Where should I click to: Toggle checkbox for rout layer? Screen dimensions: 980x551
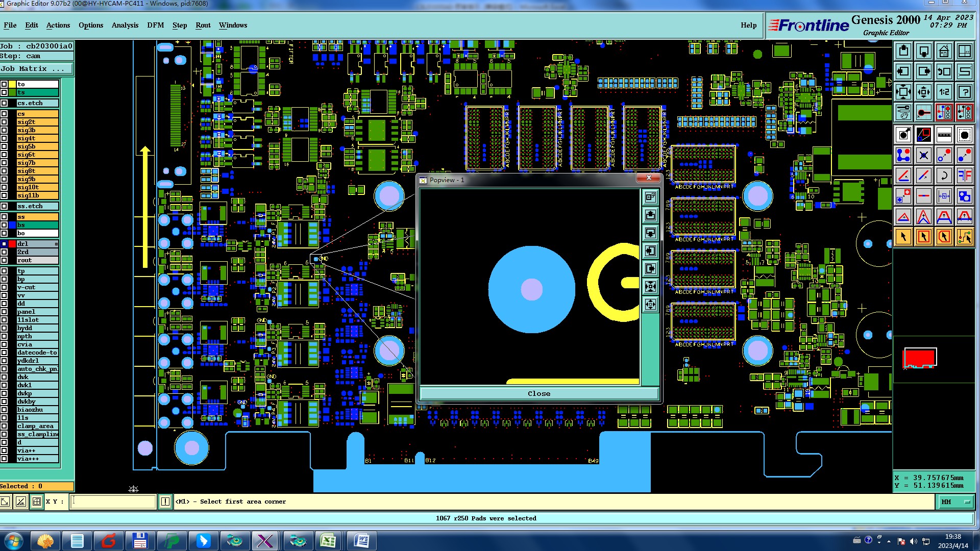(4, 260)
